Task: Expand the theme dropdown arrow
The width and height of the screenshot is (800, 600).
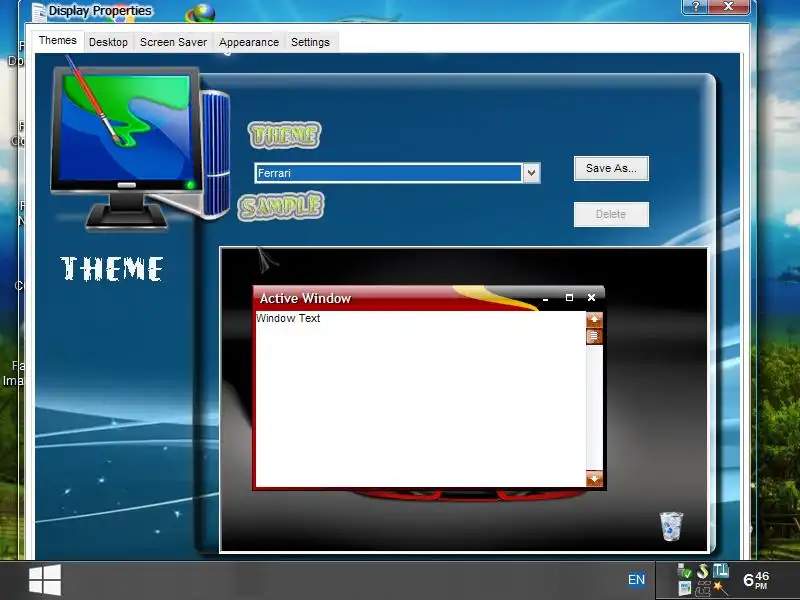Action: (x=531, y=173)
